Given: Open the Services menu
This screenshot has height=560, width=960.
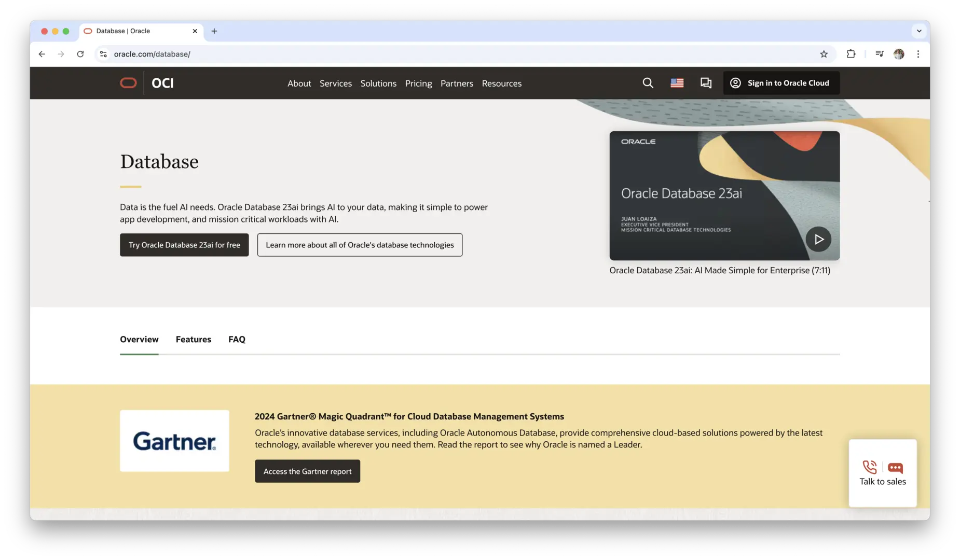Looking at the screenshot, I should [336, 83].
